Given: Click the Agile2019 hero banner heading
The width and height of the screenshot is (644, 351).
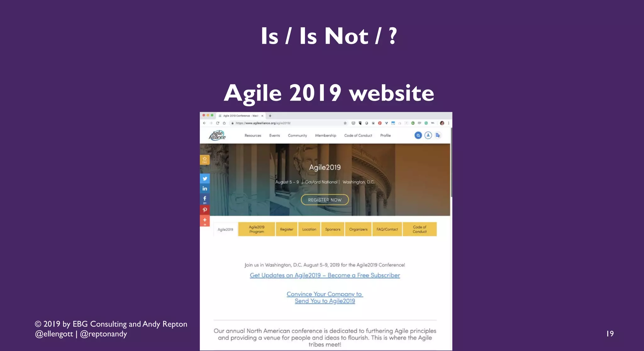Looking at the screenshot, I should click(x=325, y=167).
